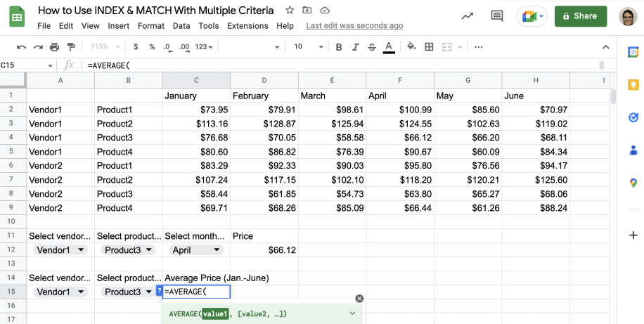This screenshot has width=644, height=324.
Task: Open the Extensions menu
Action: tap(247, 26)
